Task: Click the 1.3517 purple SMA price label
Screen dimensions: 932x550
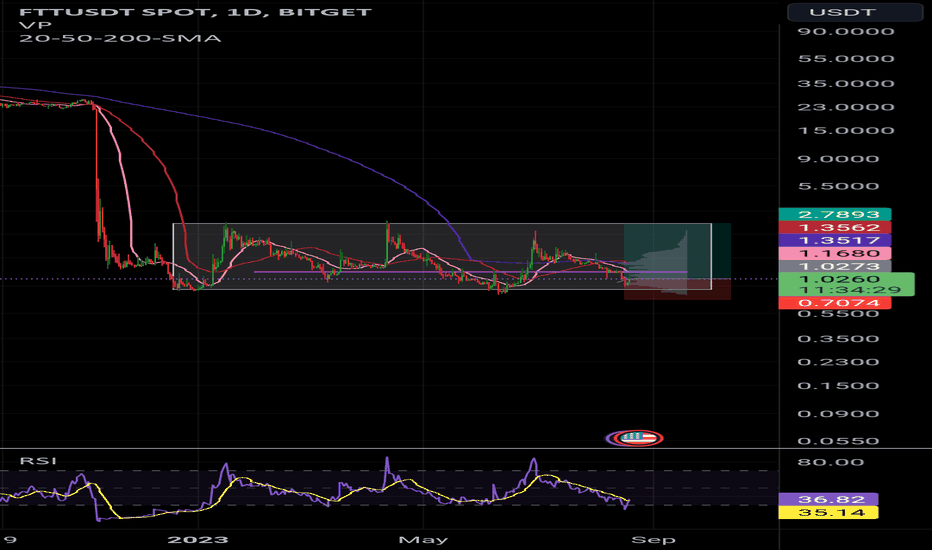Action: (x=835, y=241)
